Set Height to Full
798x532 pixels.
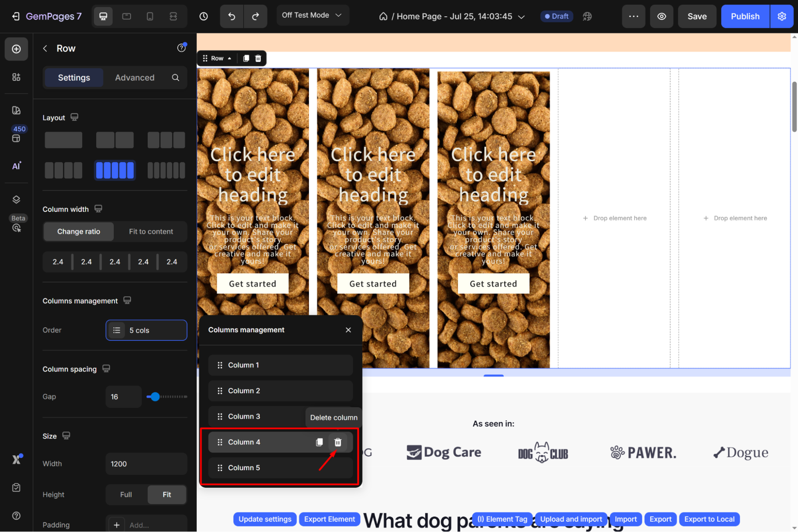126,494
